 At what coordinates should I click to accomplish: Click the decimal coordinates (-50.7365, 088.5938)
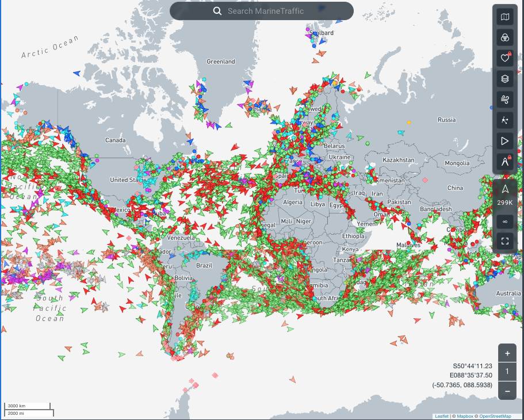tap(462, 385)
